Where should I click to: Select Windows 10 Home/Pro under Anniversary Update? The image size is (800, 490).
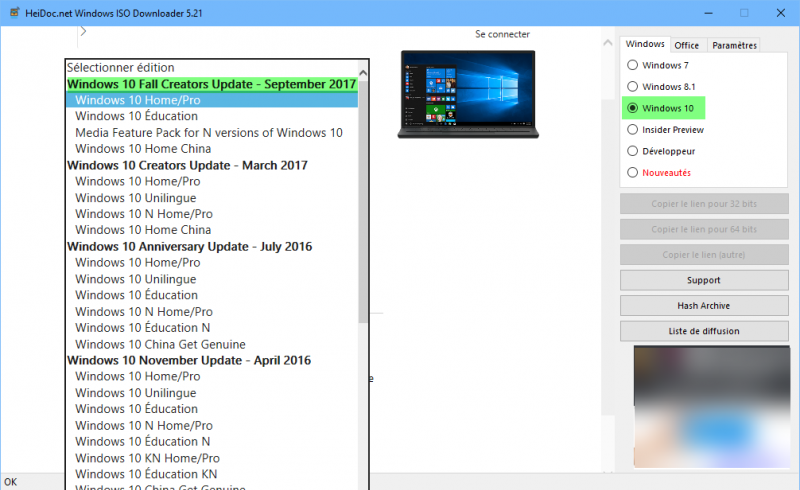(x=212, y=262)
